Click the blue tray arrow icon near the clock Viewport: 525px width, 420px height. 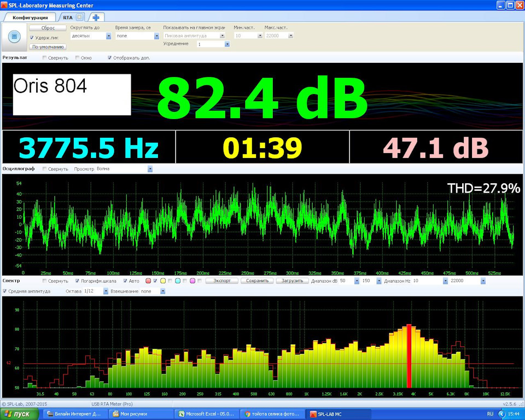click(x=501, y=414)
